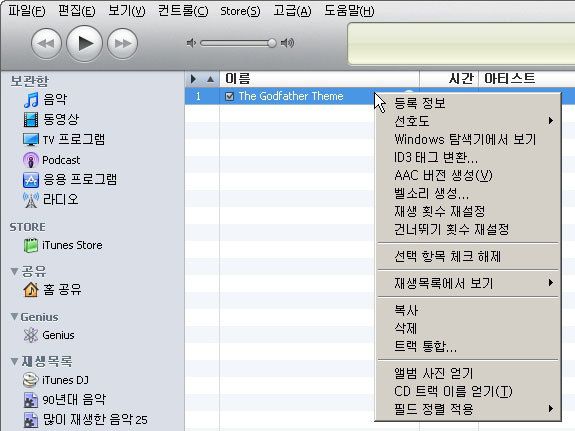Open the Podcast icon in sidebar
The height and width of the screenshot is (431, 575).
(31, 160)
